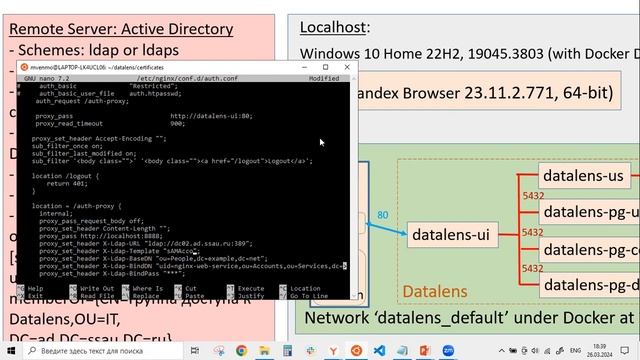This screenshot has width=640, height=360.
Task: Open the volume tray icon
Action: pos(535,351)
